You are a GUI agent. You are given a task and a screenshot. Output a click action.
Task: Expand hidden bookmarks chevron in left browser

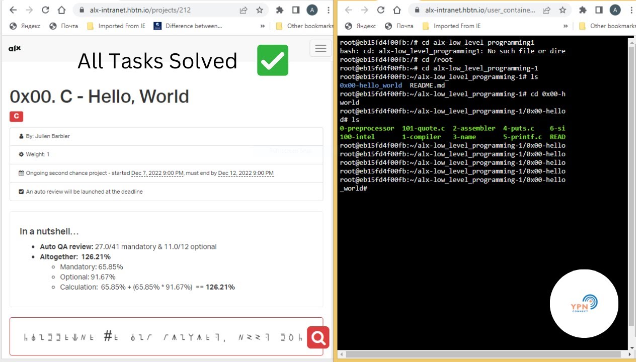(262, 26)
